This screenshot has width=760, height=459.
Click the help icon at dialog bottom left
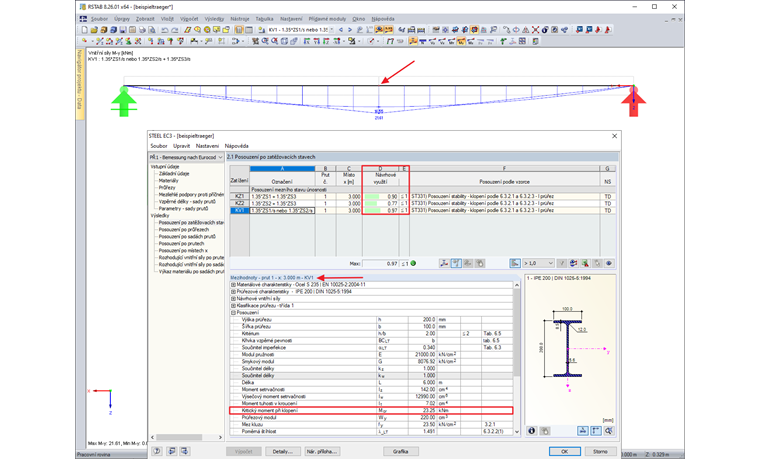157,451
